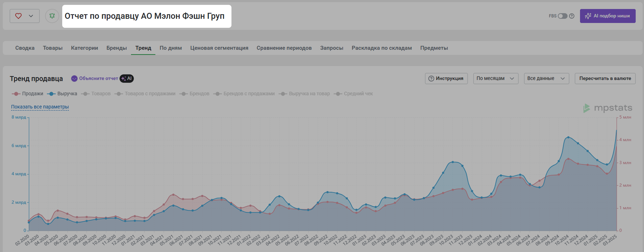Open AI подбор ниши button

point(608,16)
